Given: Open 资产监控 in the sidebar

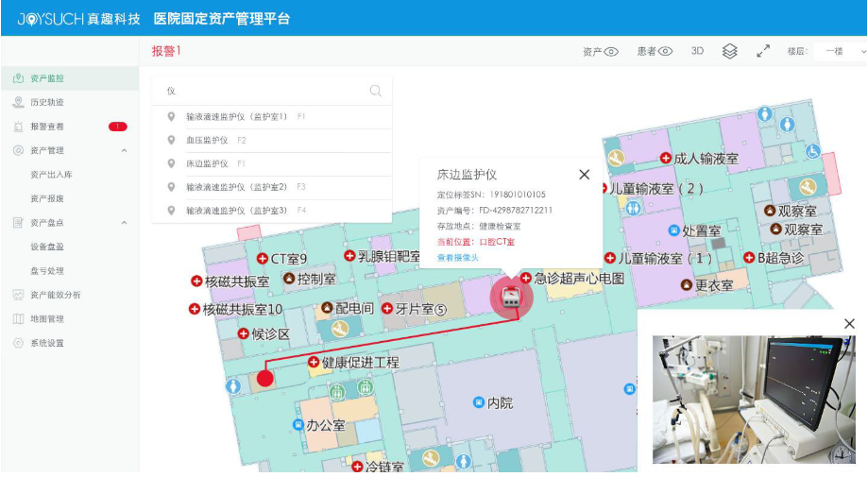Looking at the screenshot, I should pos(70,78).
